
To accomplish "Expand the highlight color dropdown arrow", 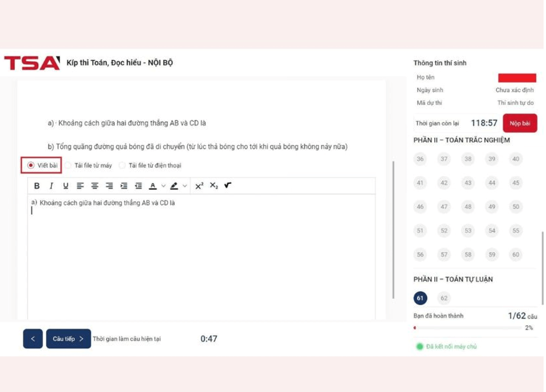I will pyautogui.click(x=185, y=186).
